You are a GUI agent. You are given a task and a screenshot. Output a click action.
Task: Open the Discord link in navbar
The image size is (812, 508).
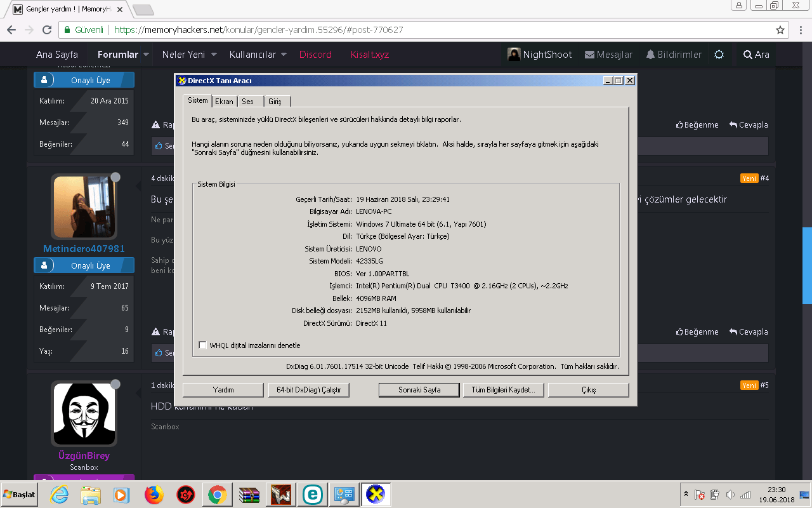coord(315,55)
